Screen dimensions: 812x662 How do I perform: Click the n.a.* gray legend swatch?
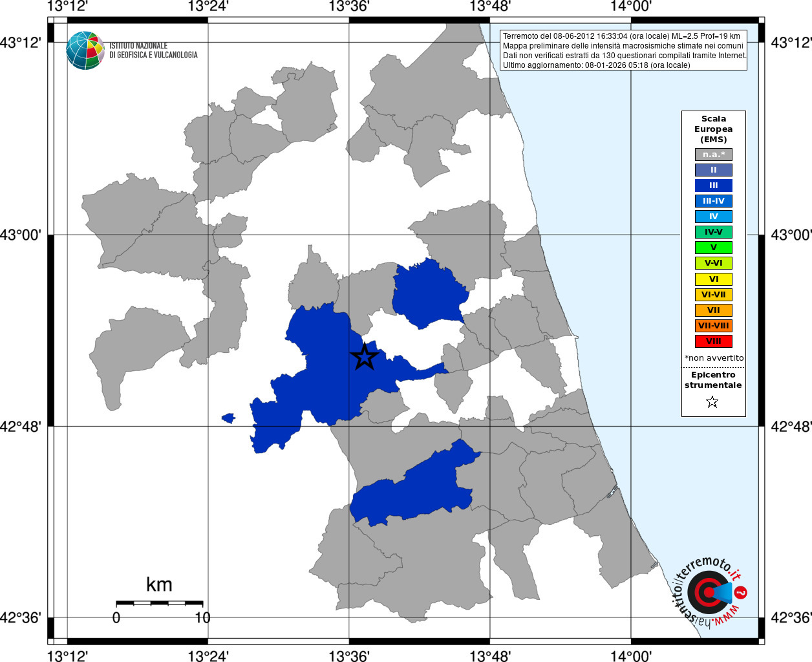pyautogui.click(x=714, y=155)
